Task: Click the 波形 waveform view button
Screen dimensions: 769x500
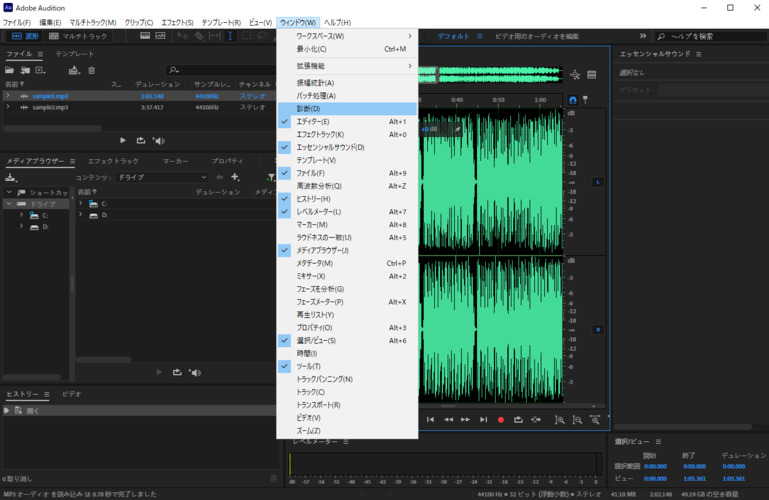Action: (25, 36)
